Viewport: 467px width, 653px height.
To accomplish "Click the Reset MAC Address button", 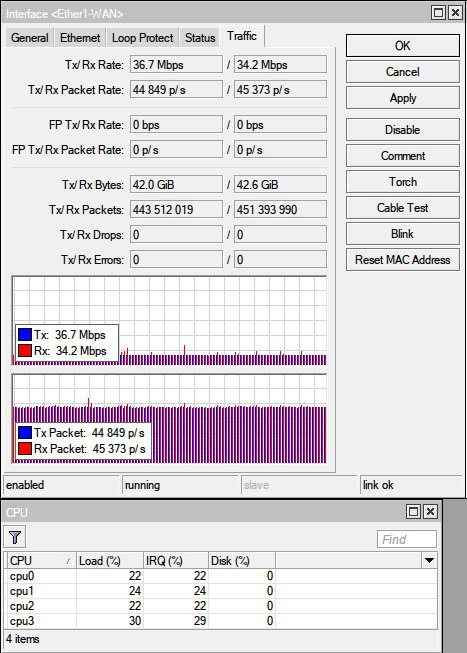I will pyautogui.click(x=403, y=260).
